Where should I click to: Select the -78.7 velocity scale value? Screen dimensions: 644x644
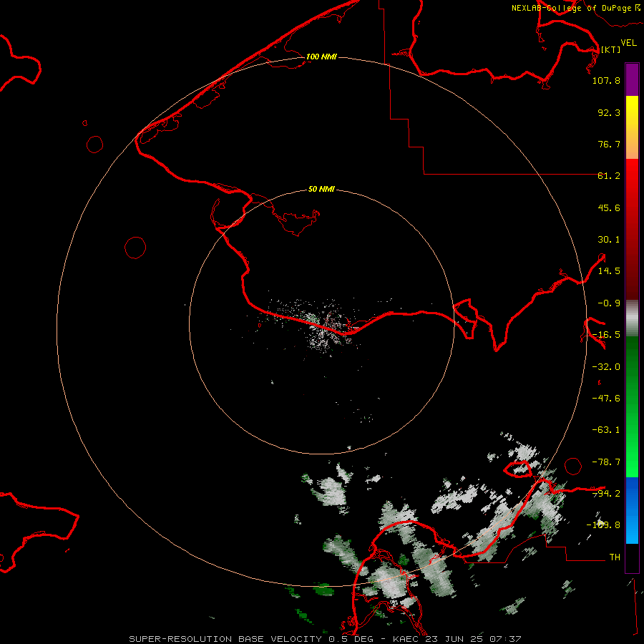pos(606,462)
